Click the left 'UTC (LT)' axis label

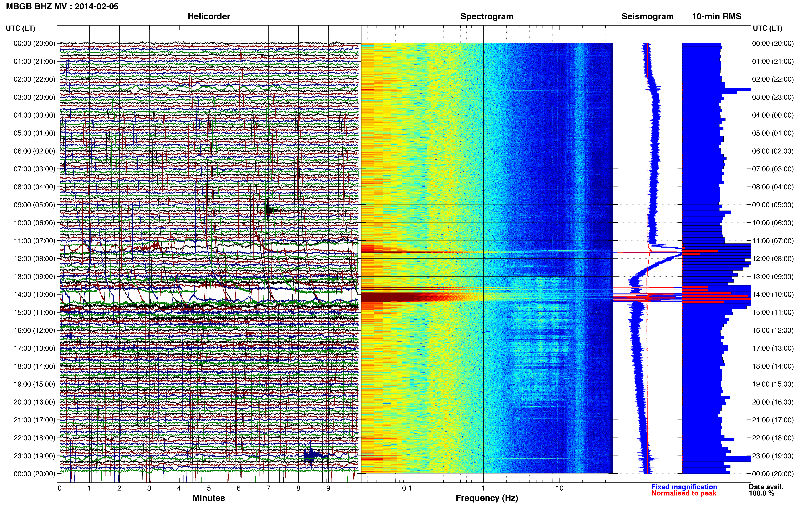[21, 28]
